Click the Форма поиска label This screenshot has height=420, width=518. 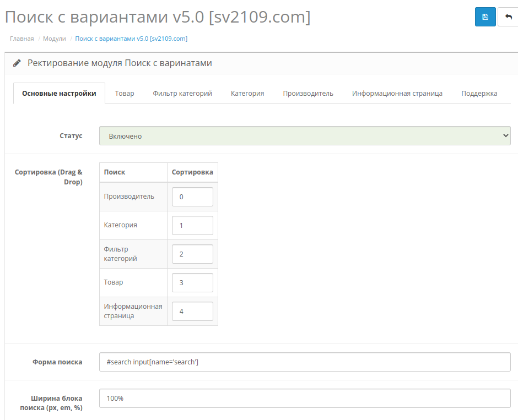[57, 362]
